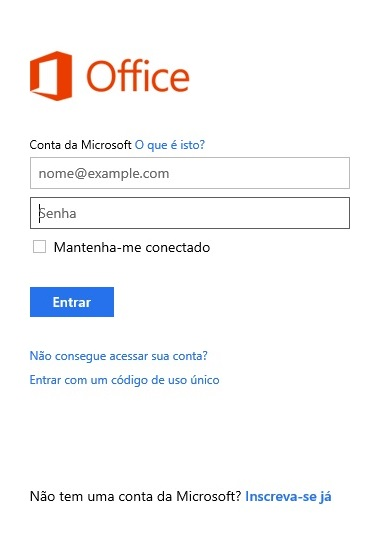Click the text cursor in Senha box
Screen dimensions: 378x547
39,213
